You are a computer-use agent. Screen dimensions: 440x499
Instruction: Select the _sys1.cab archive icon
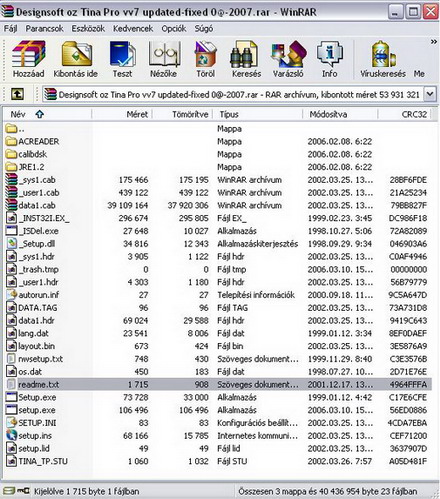tap(11, 180)
